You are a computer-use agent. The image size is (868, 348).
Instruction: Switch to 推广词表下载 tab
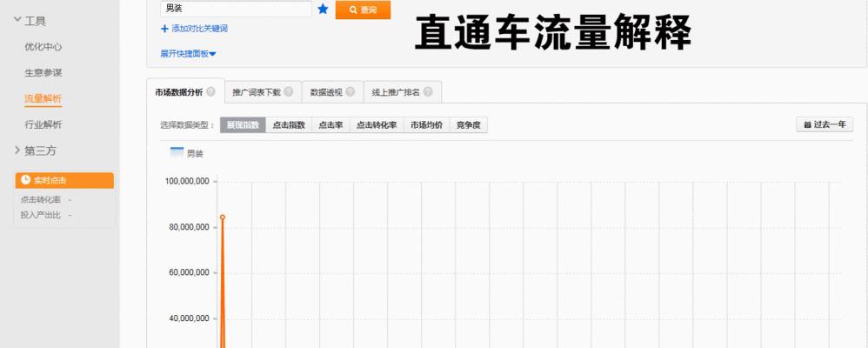[263, 92]
